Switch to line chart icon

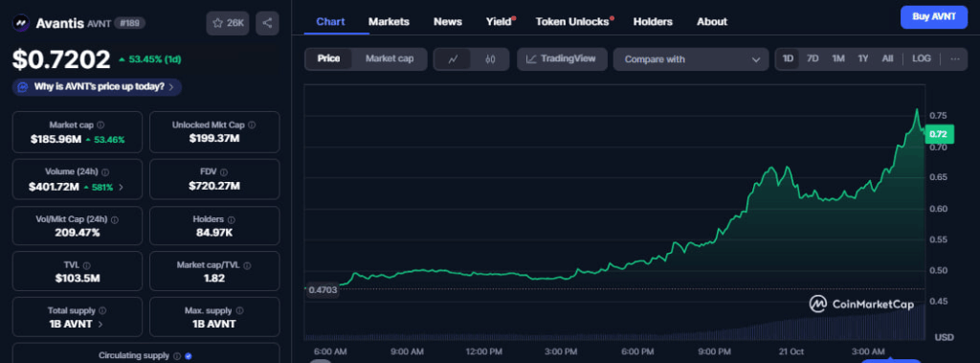(454, 59)
